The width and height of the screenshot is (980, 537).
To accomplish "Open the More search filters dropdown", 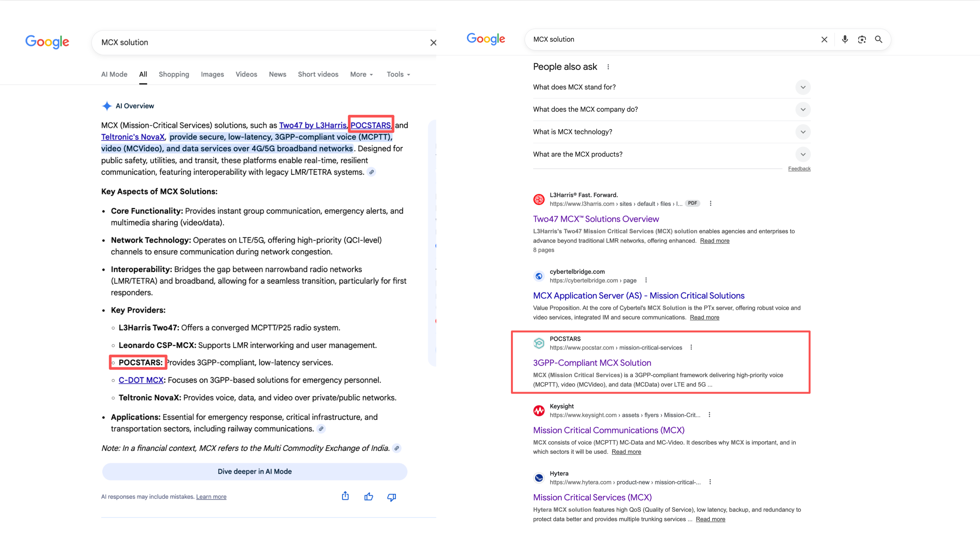I will pos(361,75).
